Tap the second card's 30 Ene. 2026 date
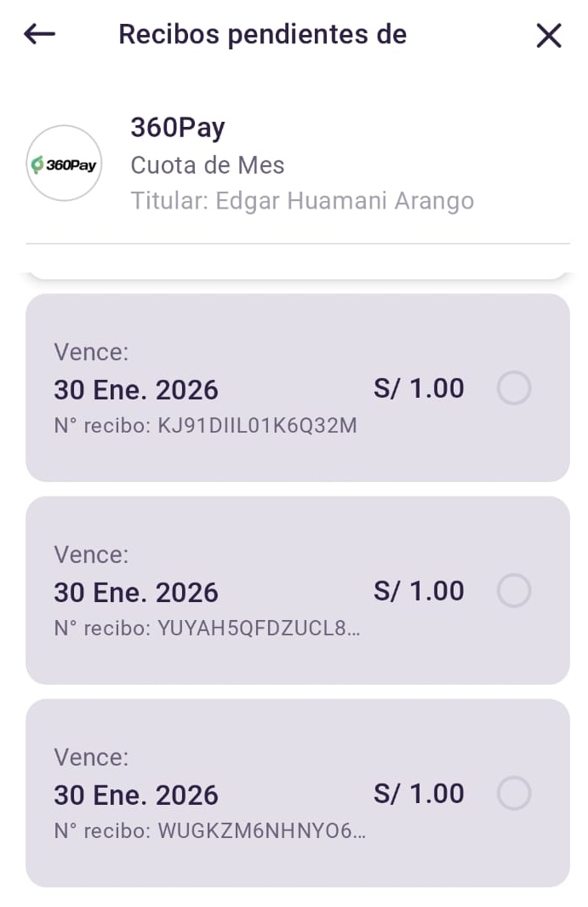 tap(136, 592)
